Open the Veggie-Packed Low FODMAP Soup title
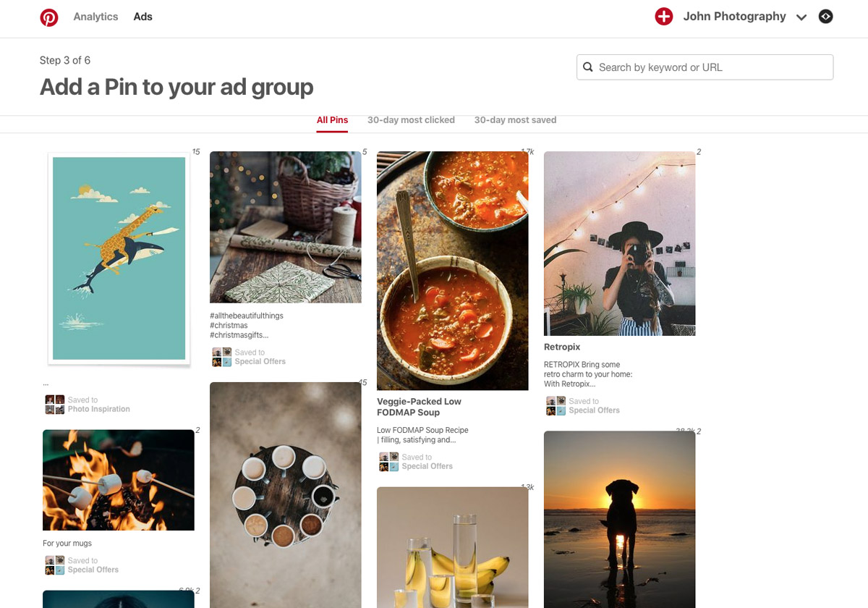This screenshot has height=608, width=868. [x=419, y=407]
